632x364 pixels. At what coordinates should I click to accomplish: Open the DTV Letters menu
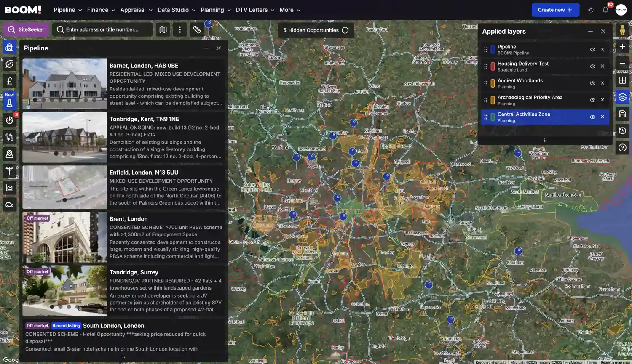255,10
